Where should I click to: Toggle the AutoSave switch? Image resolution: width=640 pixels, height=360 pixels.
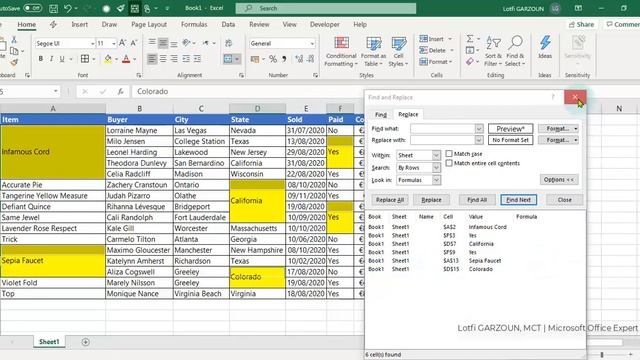(32, 8)
